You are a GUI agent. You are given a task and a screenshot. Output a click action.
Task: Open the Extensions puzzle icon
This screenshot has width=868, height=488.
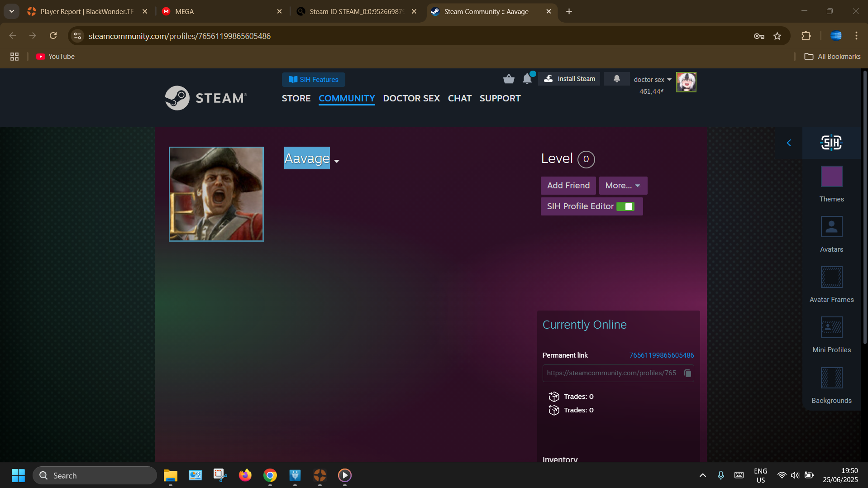(x=806, y=36)
